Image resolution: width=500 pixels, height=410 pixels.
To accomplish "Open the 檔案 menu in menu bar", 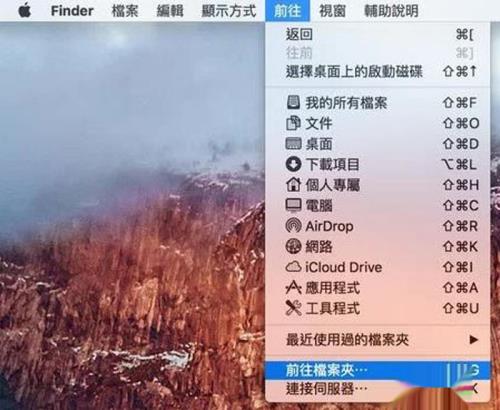I will coord(125,11).
